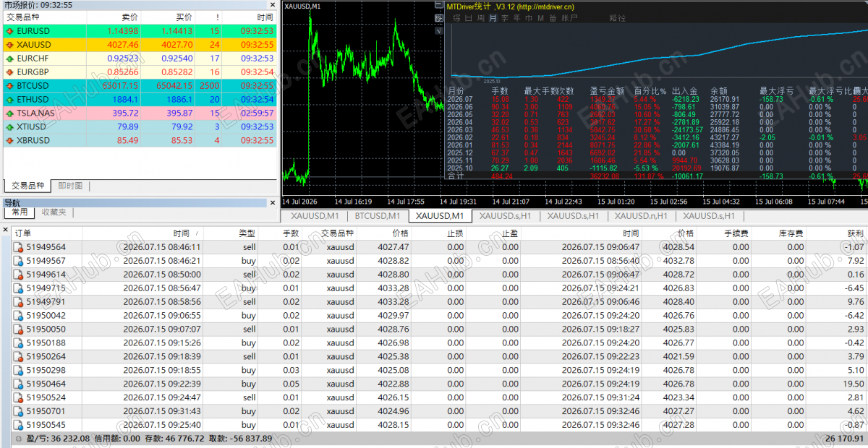Viewport: 868px width, 448px height.
Task: Click the order icon for ticket 51949715
Action: tap(19, 288)
